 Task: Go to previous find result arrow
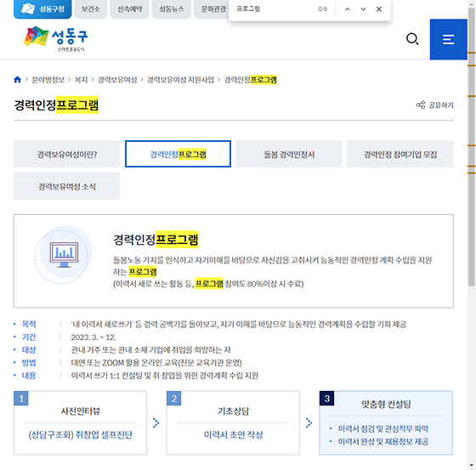(x=348, y=9)
